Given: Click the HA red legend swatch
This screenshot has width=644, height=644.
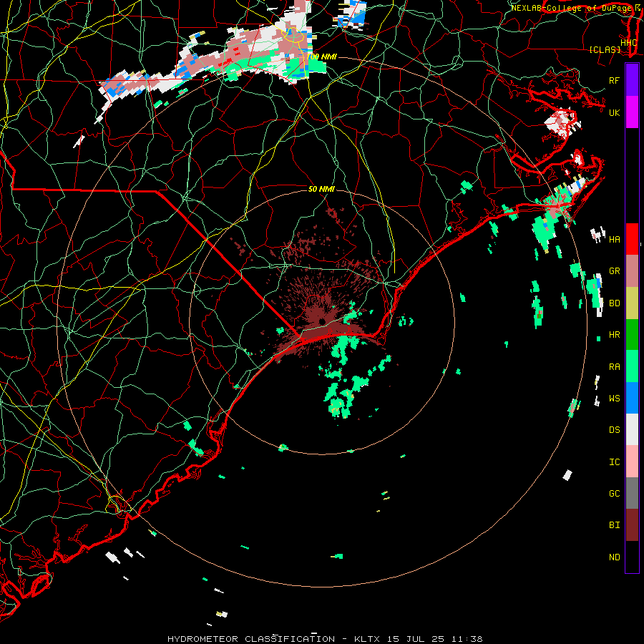Looking at the screenshot, I should (x=632, y=239).
